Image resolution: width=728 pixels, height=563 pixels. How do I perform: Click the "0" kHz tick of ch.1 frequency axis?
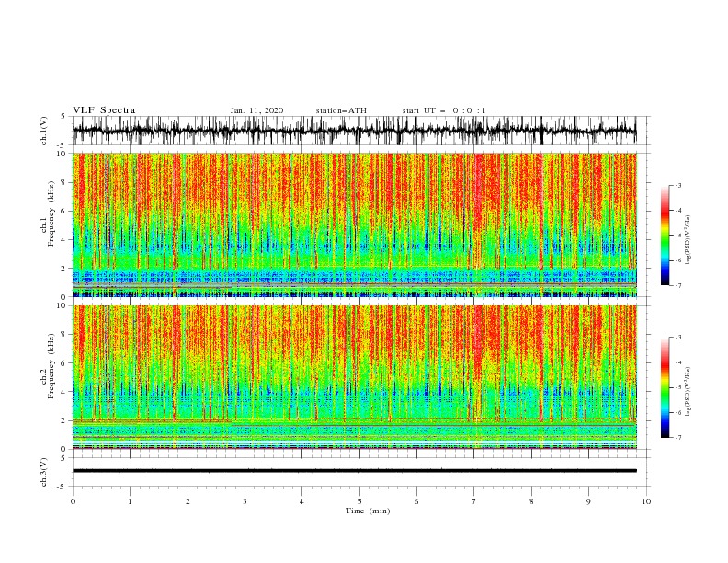click(x=63, y=297)
